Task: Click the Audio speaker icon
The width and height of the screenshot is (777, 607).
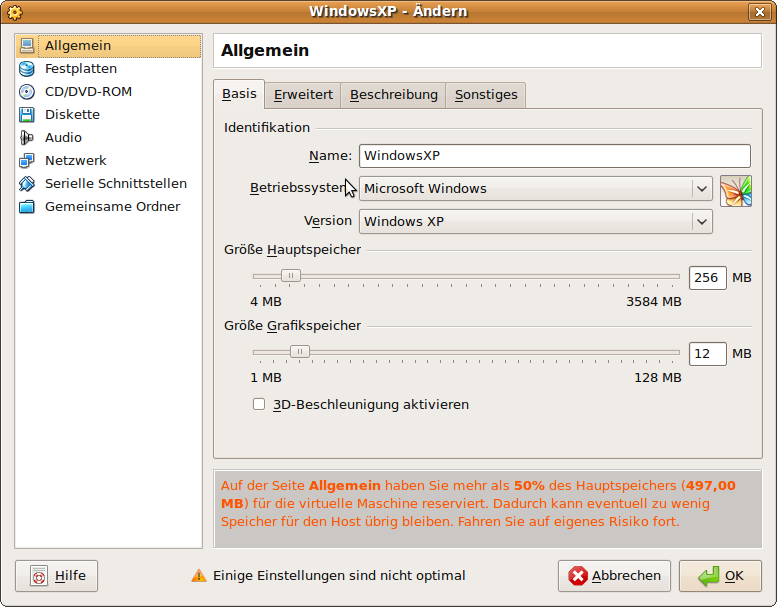Action: tap(27, 138)
